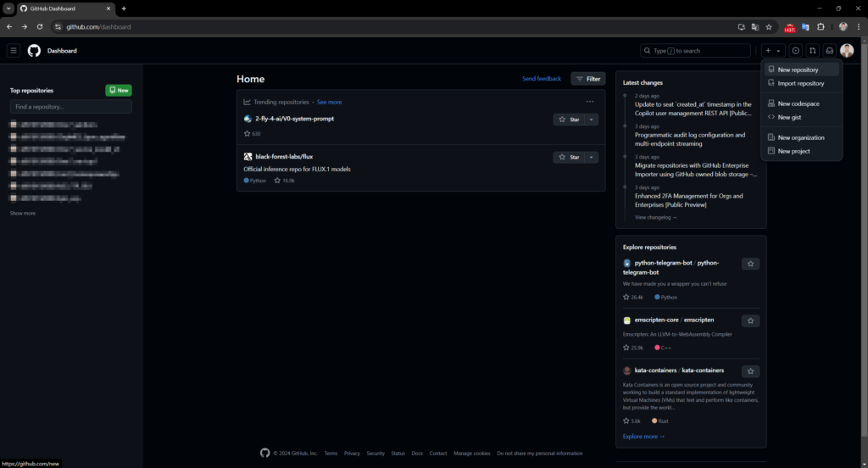Select New project from the menu

coord(802,151)
